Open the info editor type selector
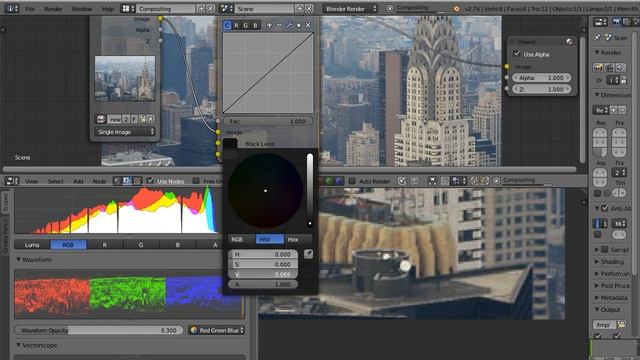The width and height of the screenshot is (640, 360). (11, 8)
